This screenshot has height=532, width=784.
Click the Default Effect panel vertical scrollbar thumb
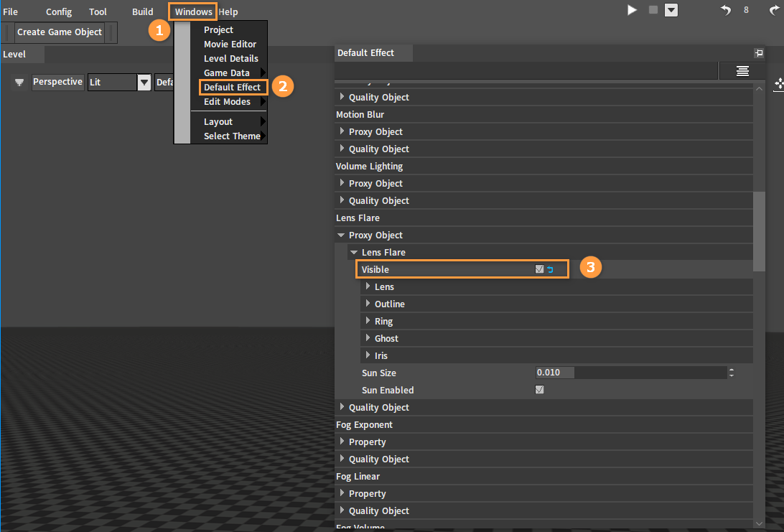pos(759,231)
